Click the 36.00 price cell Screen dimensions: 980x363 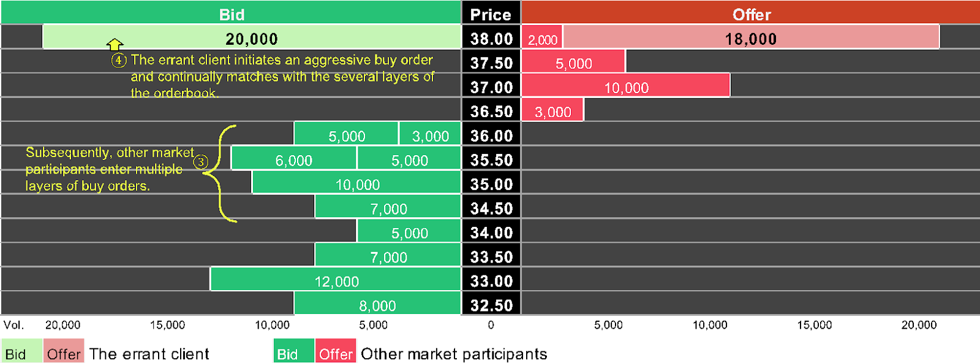(x=491, y=135)
